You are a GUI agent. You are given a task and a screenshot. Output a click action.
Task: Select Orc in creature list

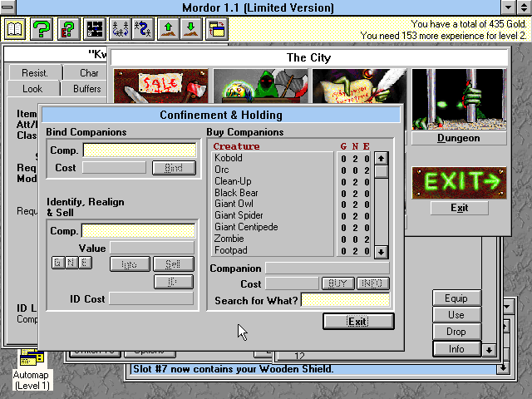273,170
